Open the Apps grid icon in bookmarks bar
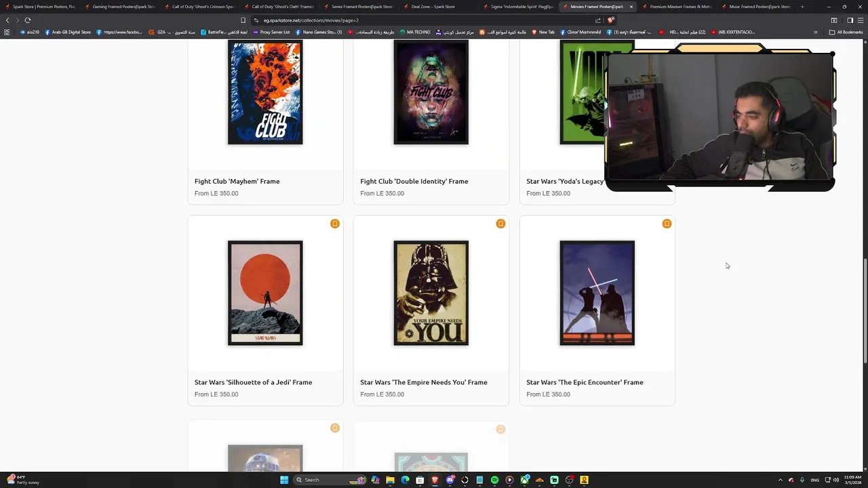868x488 pixels. (x=7, y=32)
